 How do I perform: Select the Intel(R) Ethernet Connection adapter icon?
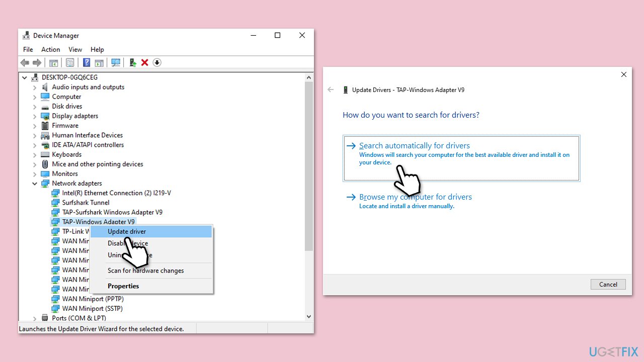pos(55,193)
